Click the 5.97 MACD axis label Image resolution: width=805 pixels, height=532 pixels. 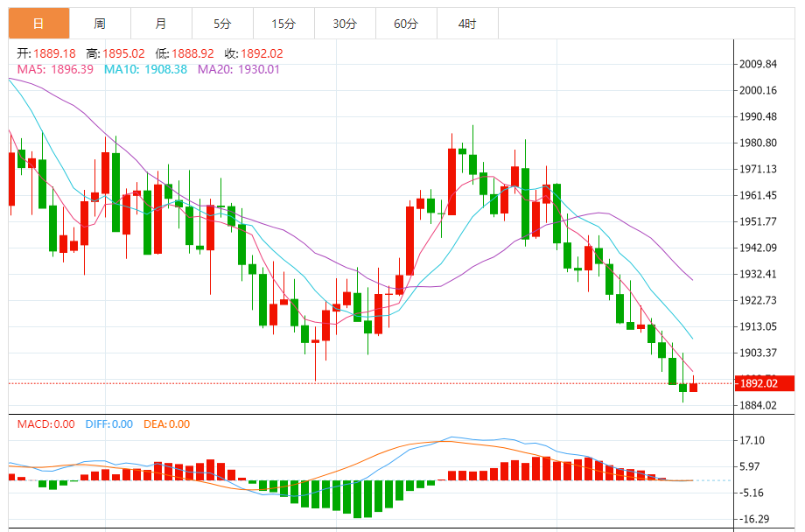(x=749, y=466)
